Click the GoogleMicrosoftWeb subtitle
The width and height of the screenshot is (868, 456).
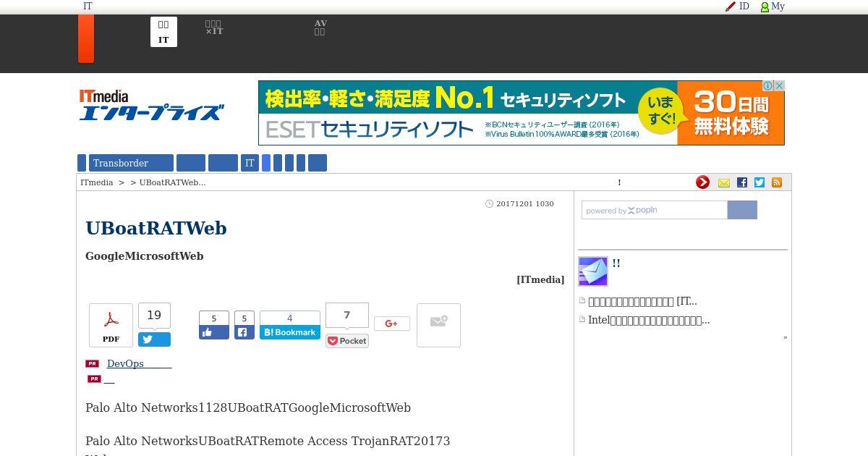(144, 256)
